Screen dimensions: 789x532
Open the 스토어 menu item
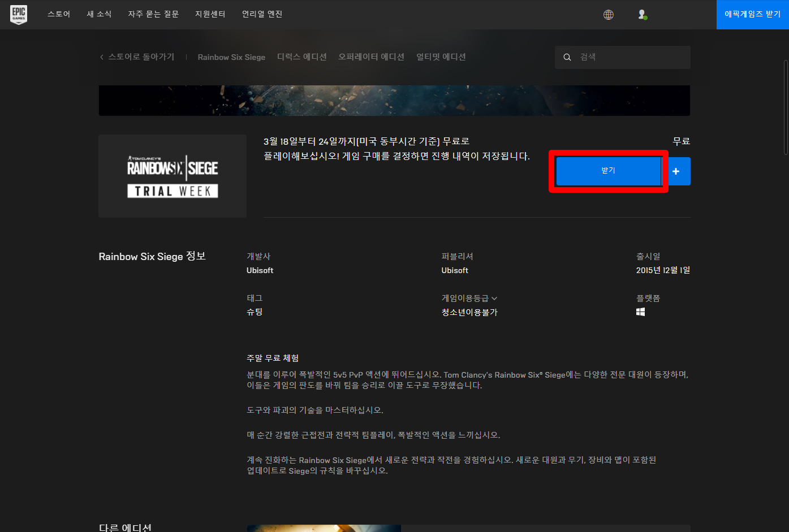[59, 14]
